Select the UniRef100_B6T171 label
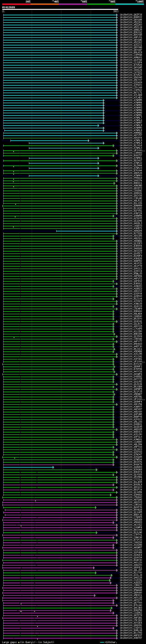The height and width of the screenshot is (644, 146). 131,93
